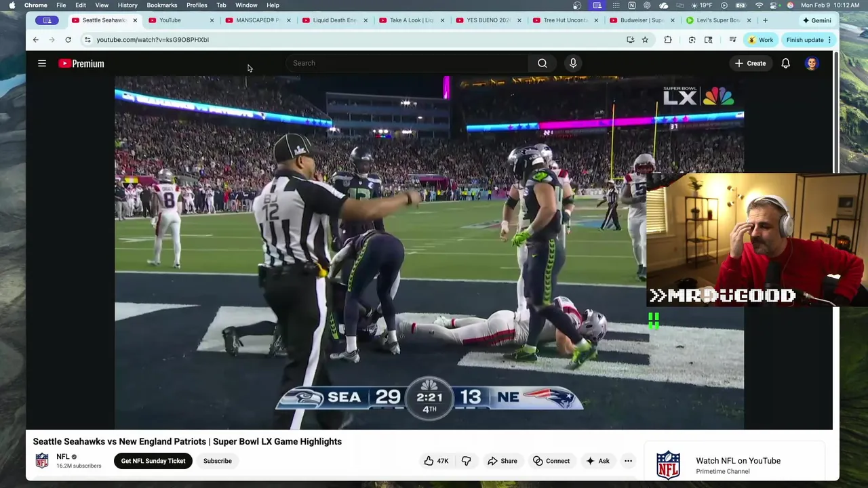Image resolution: width=868 pixels, height=488 pixels.
Task: Open the Window menu
Action: [246, 5]
